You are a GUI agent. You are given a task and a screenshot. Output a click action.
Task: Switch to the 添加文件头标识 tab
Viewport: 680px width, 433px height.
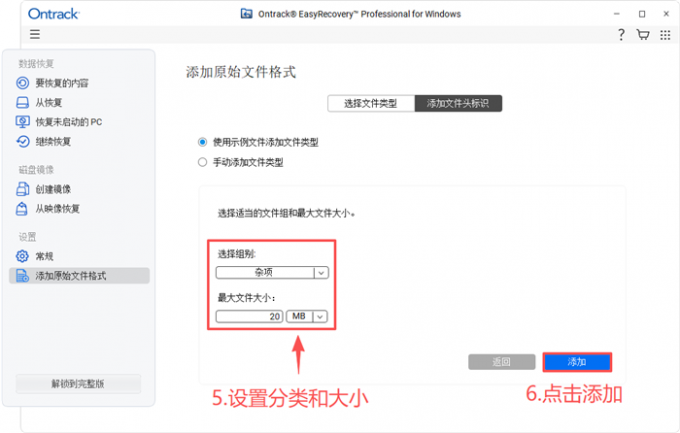pyautogui.click(x=458, y=103)
